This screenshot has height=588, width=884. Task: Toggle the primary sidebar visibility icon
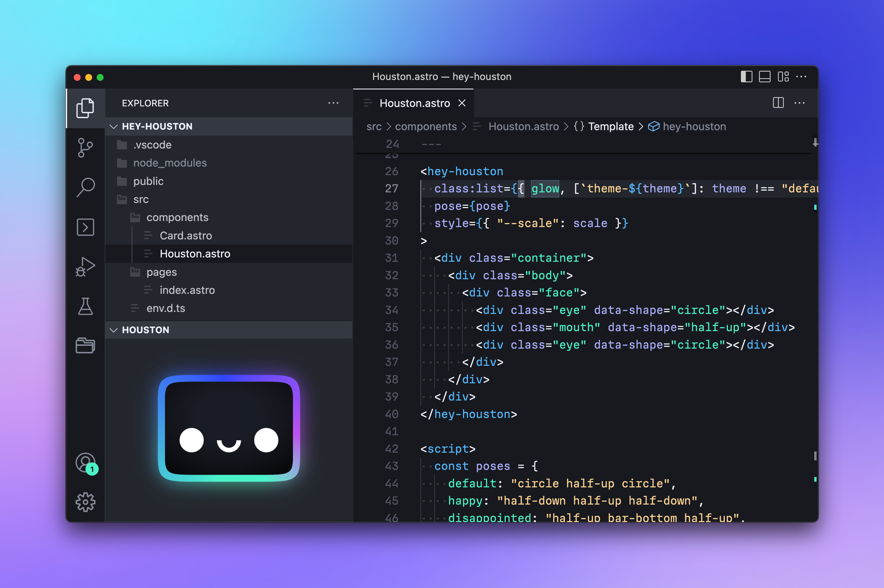click(x=746, y=77)
